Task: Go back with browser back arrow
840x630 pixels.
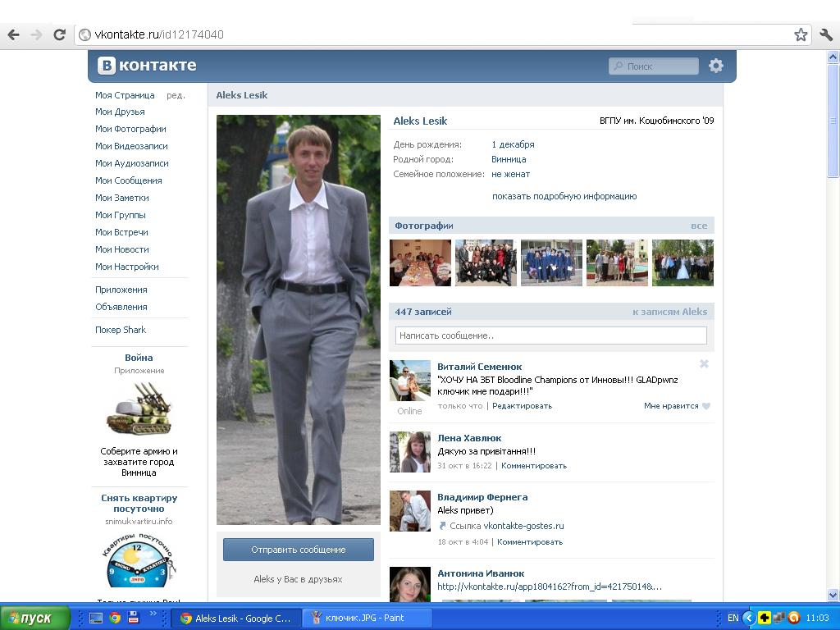Action: pyautogui.click(x=13, y=34)
